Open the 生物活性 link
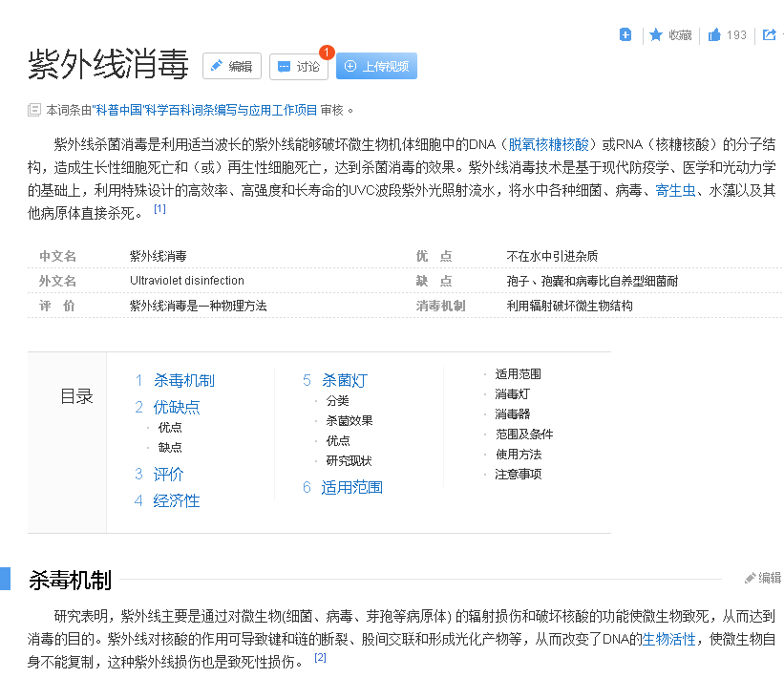The image size is (784, 678). (x=668, y=639)
